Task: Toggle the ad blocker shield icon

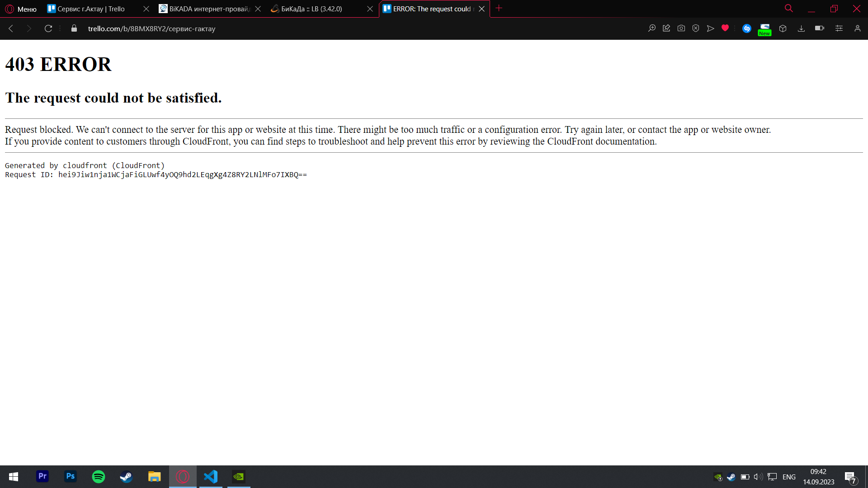Action: click(x=696, y=28)
